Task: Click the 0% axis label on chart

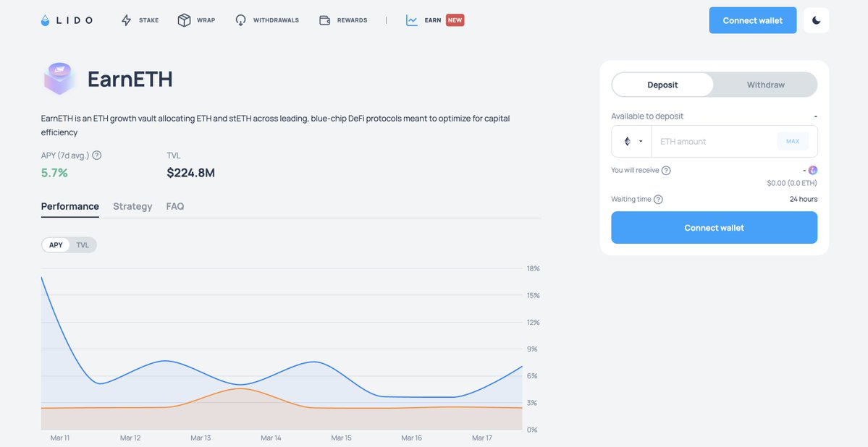Action: coord(532,430)
